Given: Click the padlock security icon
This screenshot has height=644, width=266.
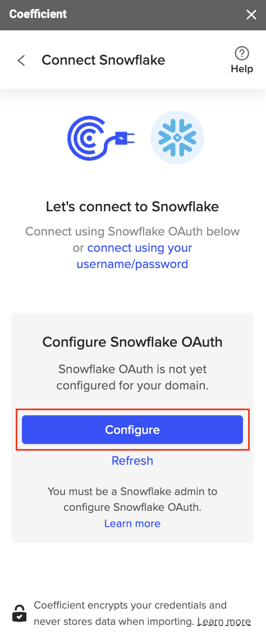Looking at the screenshot, I should point(19,614).
